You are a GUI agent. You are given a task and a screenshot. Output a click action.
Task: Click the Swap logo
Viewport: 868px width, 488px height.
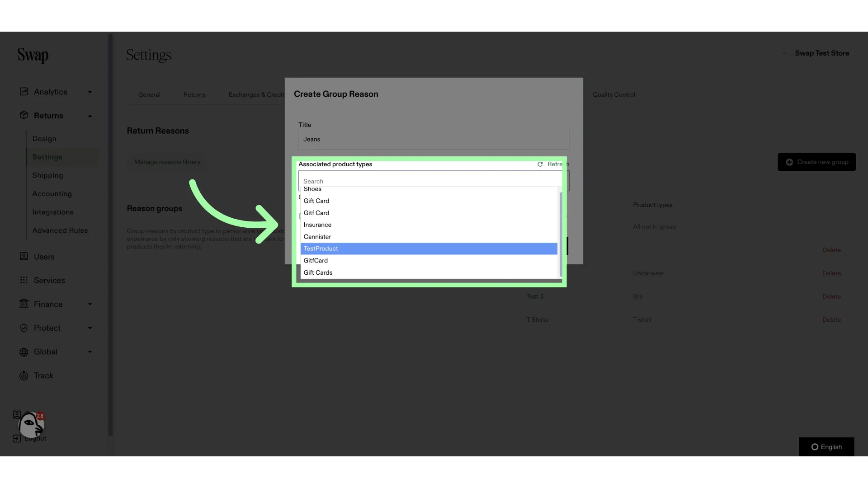click(33, 56)
